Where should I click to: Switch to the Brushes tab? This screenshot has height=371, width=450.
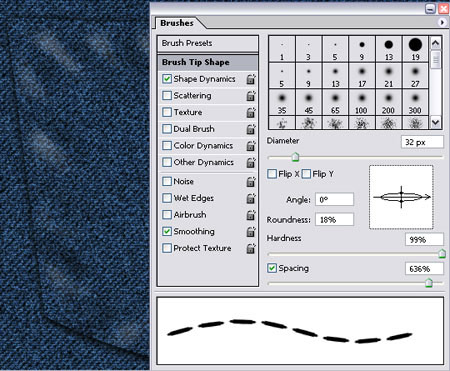coord(177,23)
